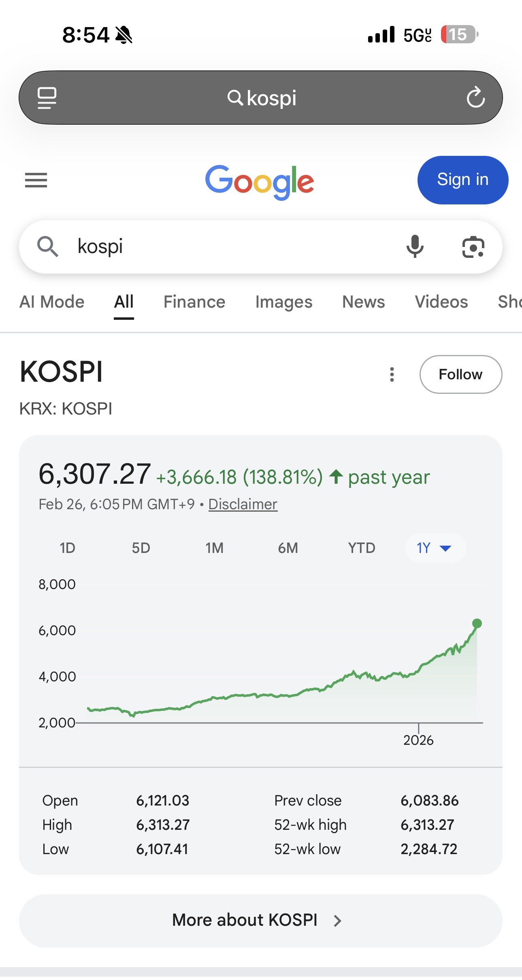Open the reader/page menu icon in address bar
The width and height of the screenshot is (522, 980).
[x=47, y=98]
